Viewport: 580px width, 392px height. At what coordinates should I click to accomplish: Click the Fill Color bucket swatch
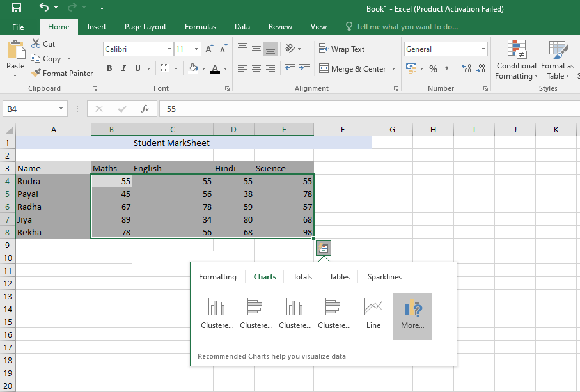193,68
